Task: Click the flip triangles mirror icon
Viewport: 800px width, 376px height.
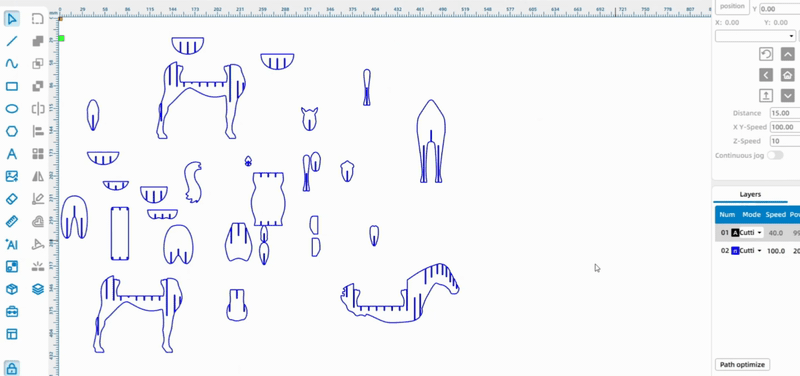Action: click(38, 176)
